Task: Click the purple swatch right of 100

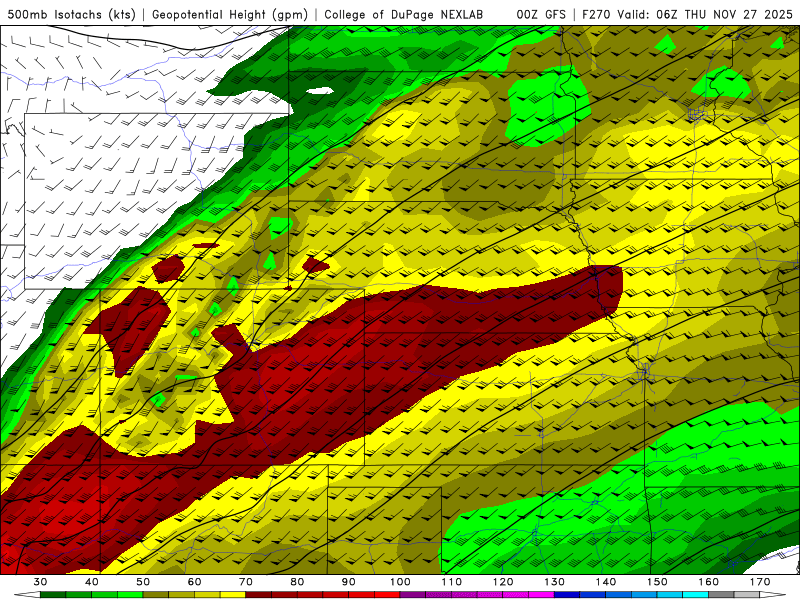Action: 413,595
